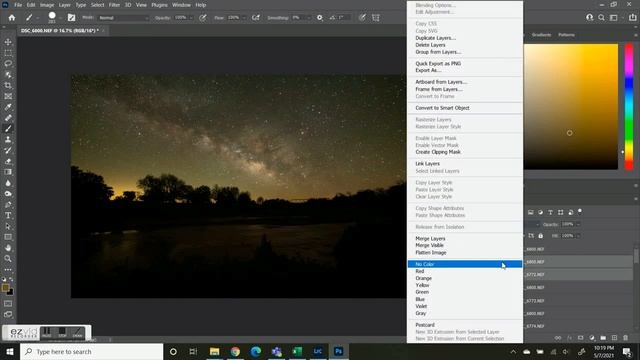This screenshot has width=640, height=360.
Task: Click the vertical hue slider
Action: tap(629, 107)
